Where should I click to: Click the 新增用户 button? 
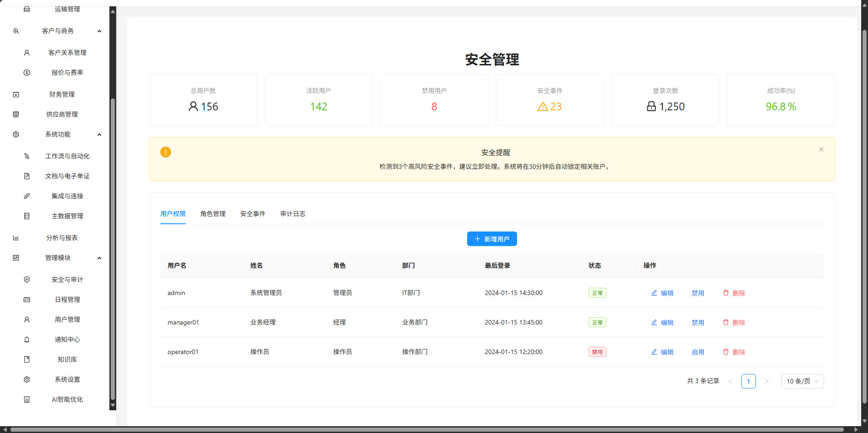click(492, 238)
